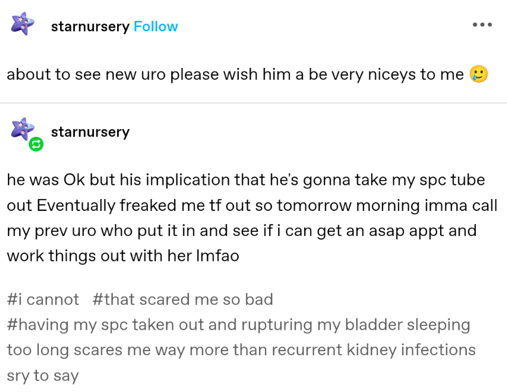The height and width of the screenshot is (392, 507).
Task: Click the 'out Eventually freaked me tf out' line
Action: click(252, 205)
